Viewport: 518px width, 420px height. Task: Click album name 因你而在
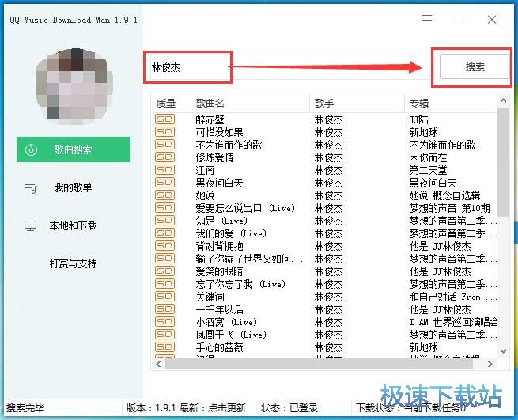tap(428, 157)
